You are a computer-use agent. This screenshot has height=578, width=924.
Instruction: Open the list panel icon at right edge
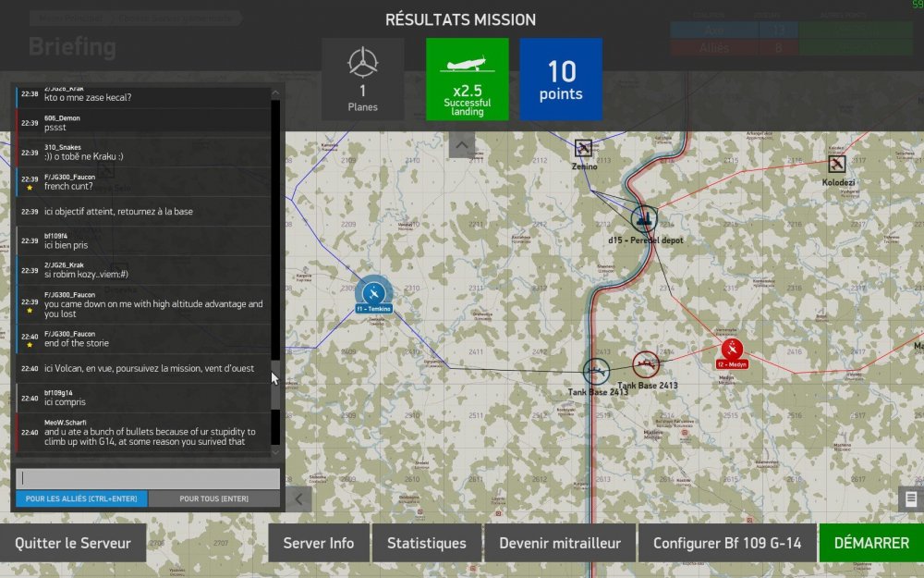click(x=911, y=498)
